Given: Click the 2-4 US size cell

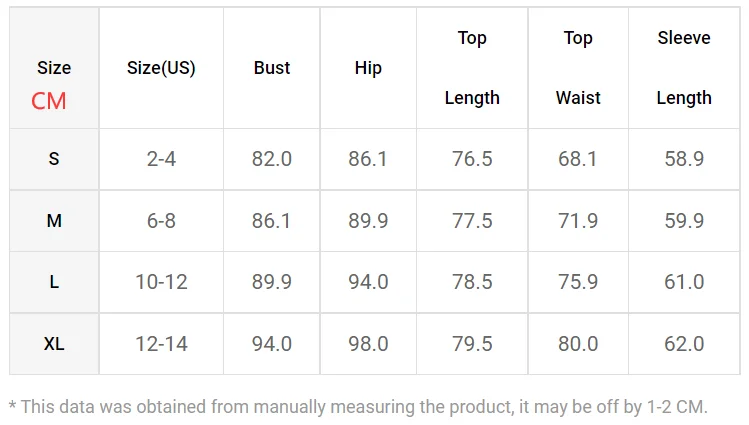Looking at the screenshot, I should [161, 159].
